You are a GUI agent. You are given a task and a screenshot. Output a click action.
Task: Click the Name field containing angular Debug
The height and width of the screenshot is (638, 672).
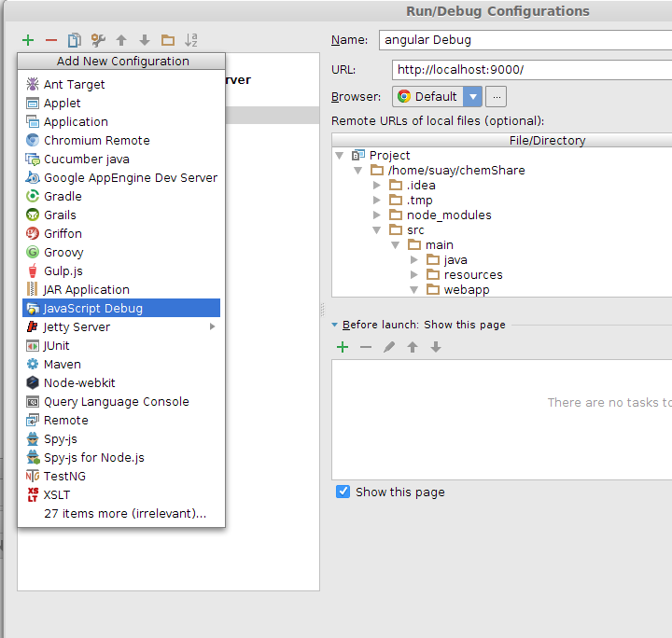point(525,40)
